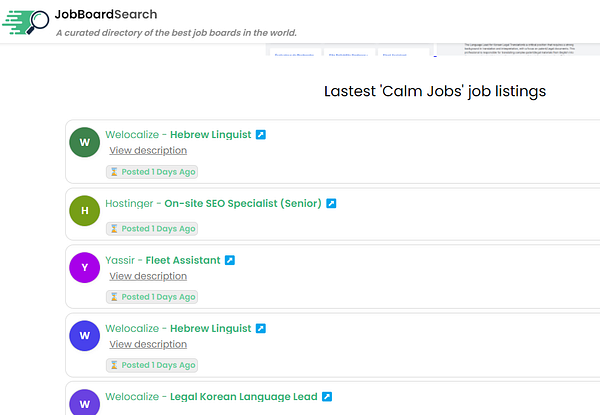600x415 pixels.
Task: Open external link icon next to Fleet Assistant
Action: tap(230, 260)
